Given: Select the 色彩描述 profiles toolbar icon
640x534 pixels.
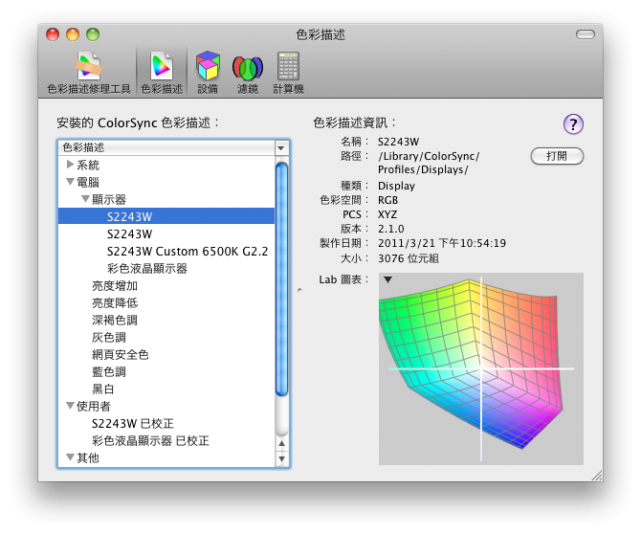Looking at the screenshot, I should pos(162,72).
